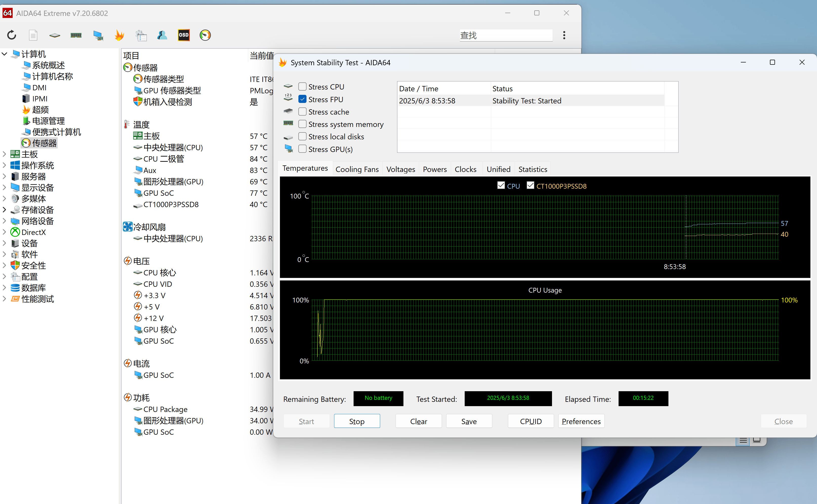Switch to the Statistics tab
Viewport: 817px width, 504px height.
tap(533, 169)
